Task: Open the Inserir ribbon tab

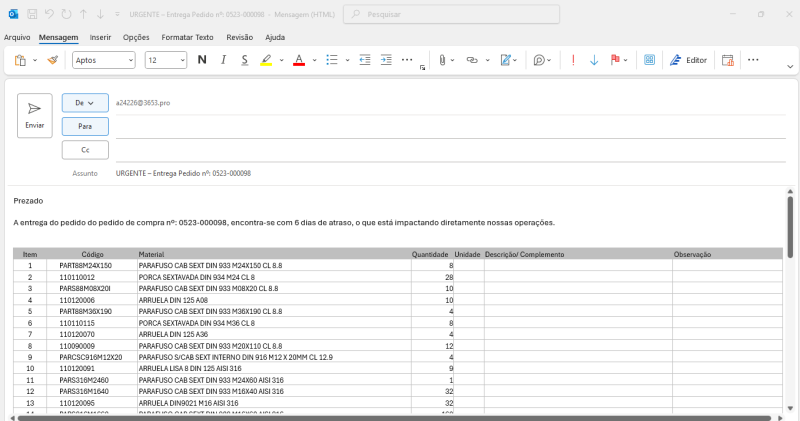Action: (100, 37)
